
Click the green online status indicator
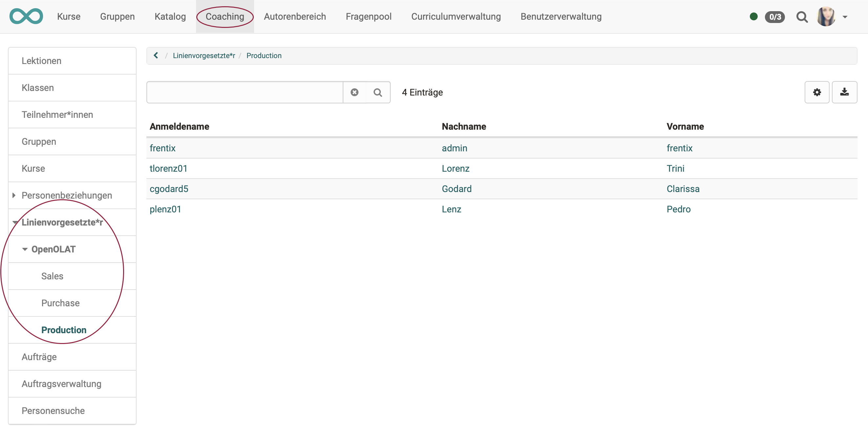tap(753, 16)
